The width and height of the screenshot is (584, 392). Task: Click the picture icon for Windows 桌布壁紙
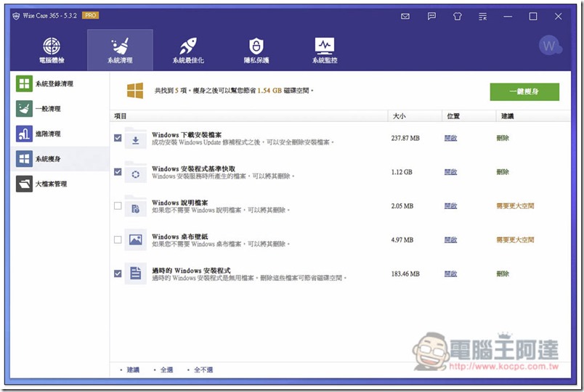tap(136, 240)
